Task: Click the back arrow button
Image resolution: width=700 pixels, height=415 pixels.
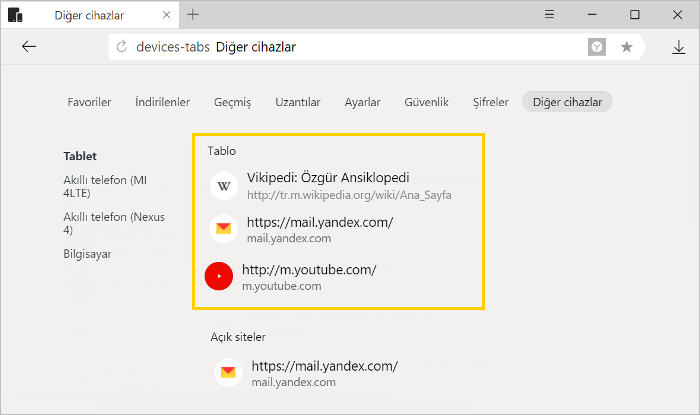Action: (29, 46)
